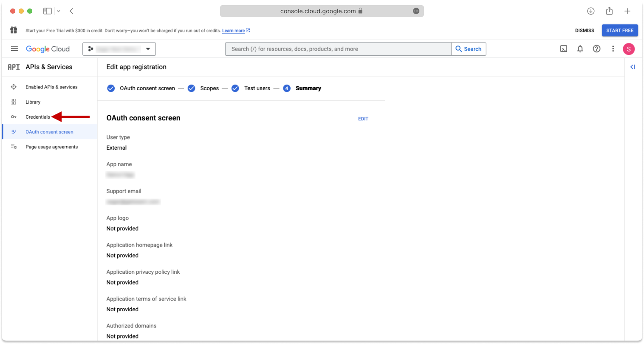The image size is (644, 344).
Task: Switch to the Scopes step
Action: 209,88
